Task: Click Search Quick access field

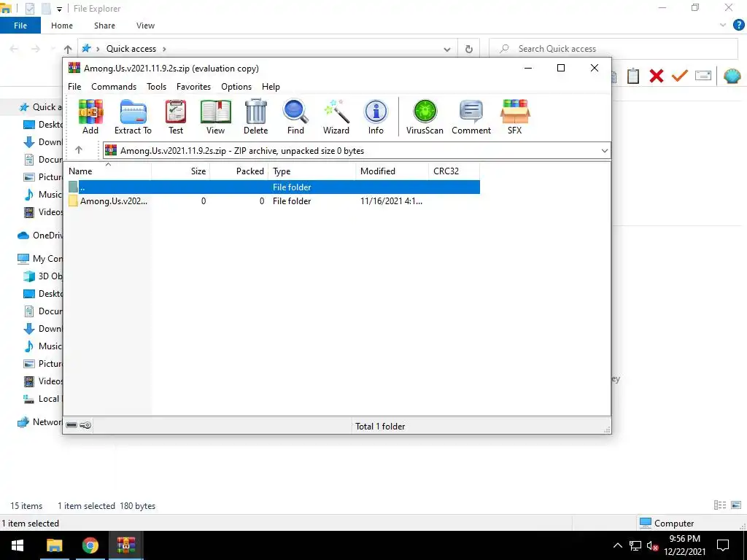Action: [x=613, y=49]
